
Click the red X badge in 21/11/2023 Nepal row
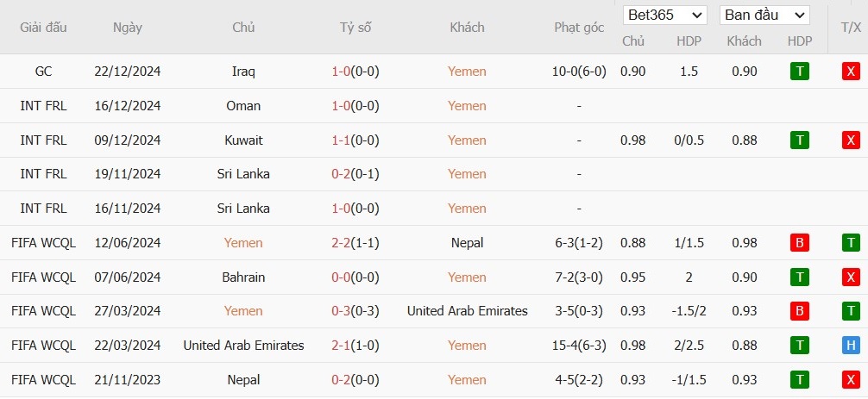(x=851, y=380)
